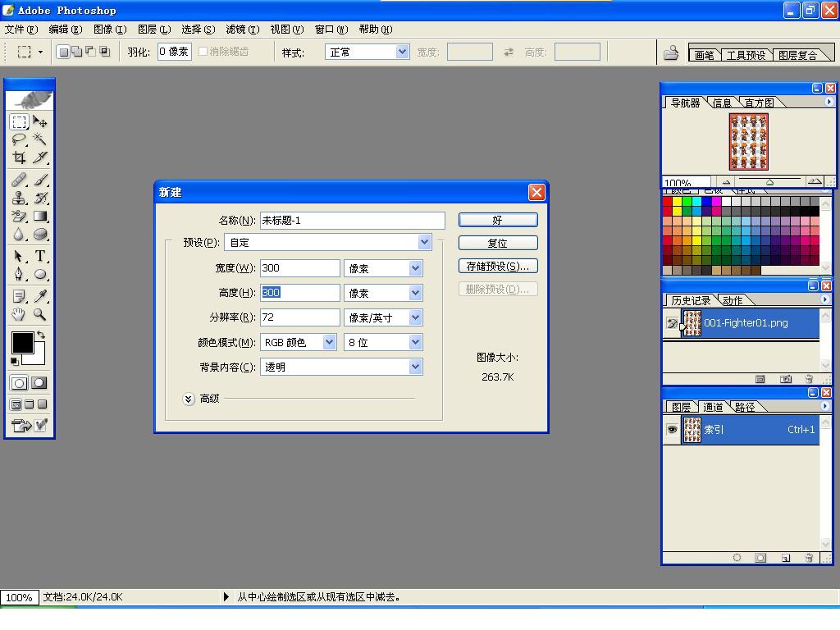Image resolution: width=840 pixels, height=630 pixels.
Task: Select the Pen tool
Action: 20,274
